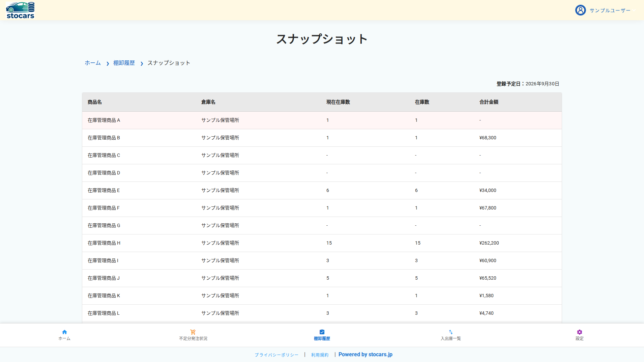Select row 在庫管理商品 L
Image resolution: width=644 pixels, height=362 pixels.
[x=322, y=313]
